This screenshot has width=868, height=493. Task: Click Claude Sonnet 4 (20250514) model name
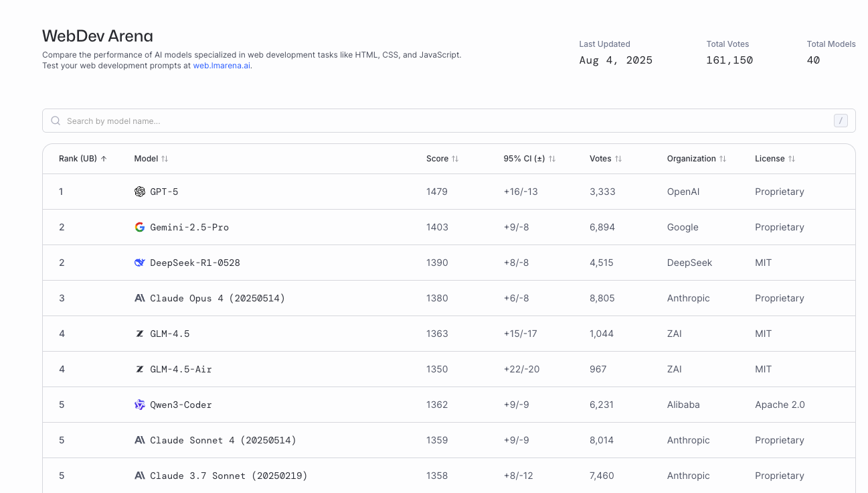click(x=223, y=440)
